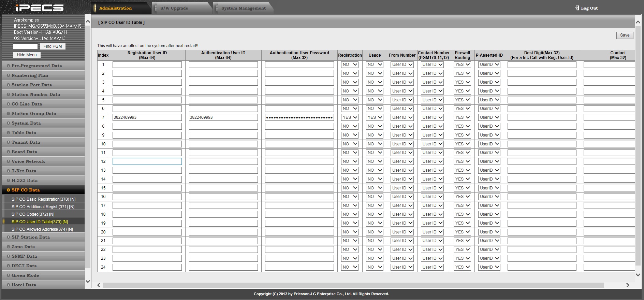Click the sidebar scroll-up arrow
The width and height of the screenshot is (644, 300).
88,22
